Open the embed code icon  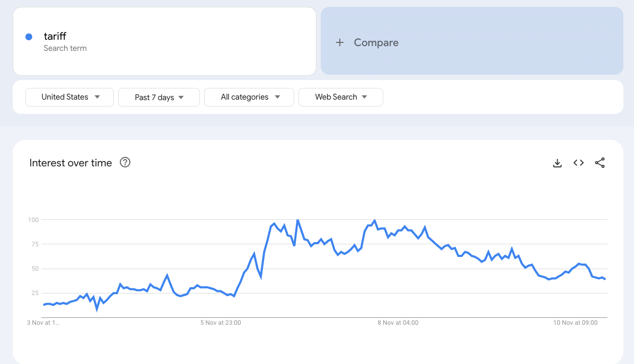[578, 163]
